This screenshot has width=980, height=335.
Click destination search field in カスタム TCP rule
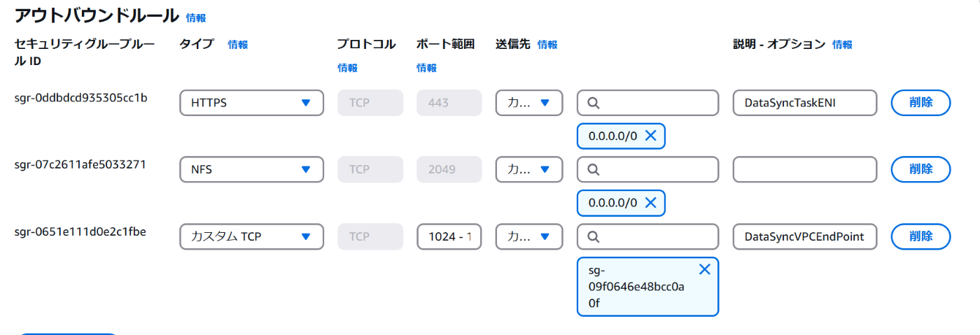(647, 236)
